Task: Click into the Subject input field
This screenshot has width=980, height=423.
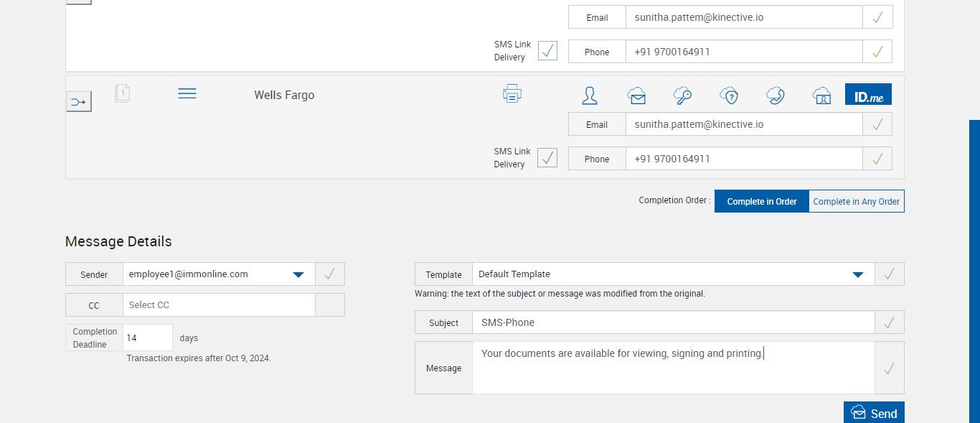Action: coord(673,323)
